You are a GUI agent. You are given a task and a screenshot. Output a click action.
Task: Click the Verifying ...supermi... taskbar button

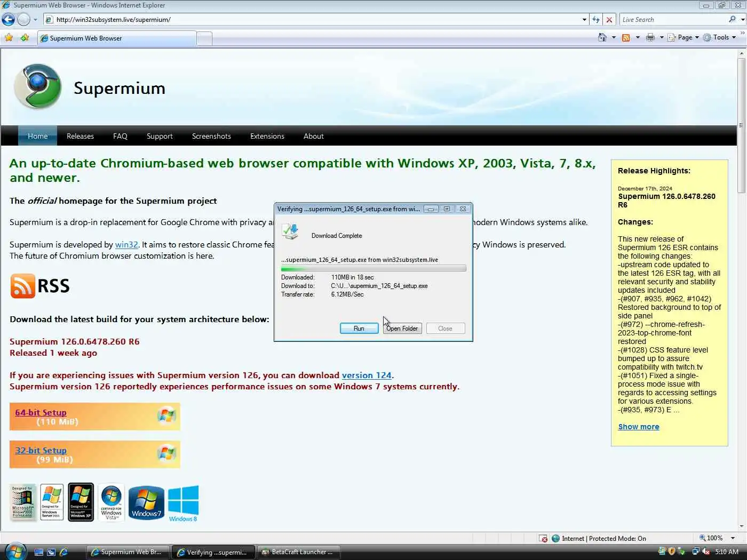coord(213,552)
